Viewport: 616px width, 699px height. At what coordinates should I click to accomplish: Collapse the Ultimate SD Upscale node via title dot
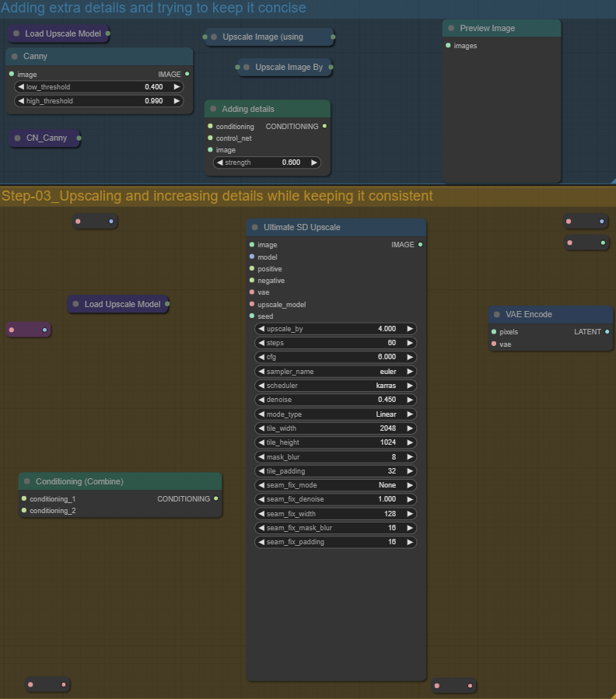(x=254, y=228)
